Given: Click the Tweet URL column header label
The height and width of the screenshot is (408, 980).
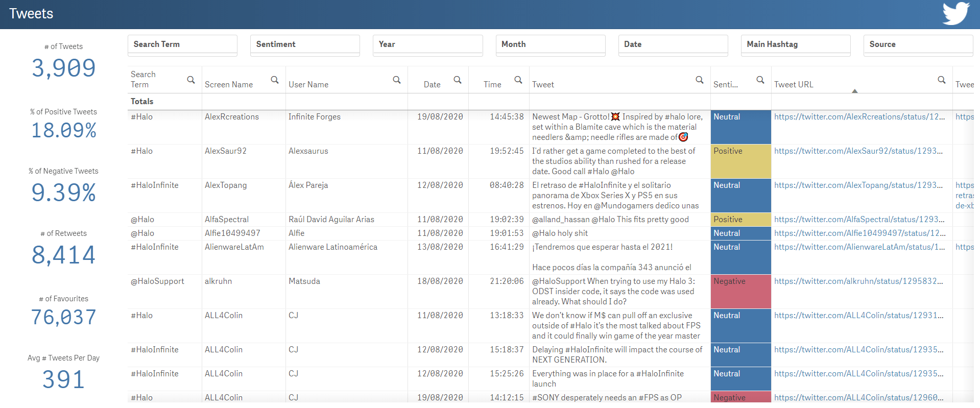Looking at the screenshot, I should point(794,85).
